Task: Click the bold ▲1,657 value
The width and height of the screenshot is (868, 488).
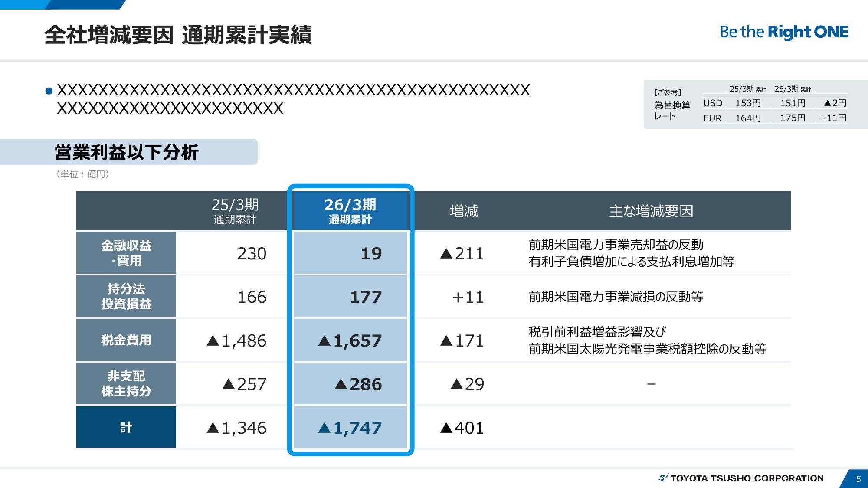Action: [350, 341]
